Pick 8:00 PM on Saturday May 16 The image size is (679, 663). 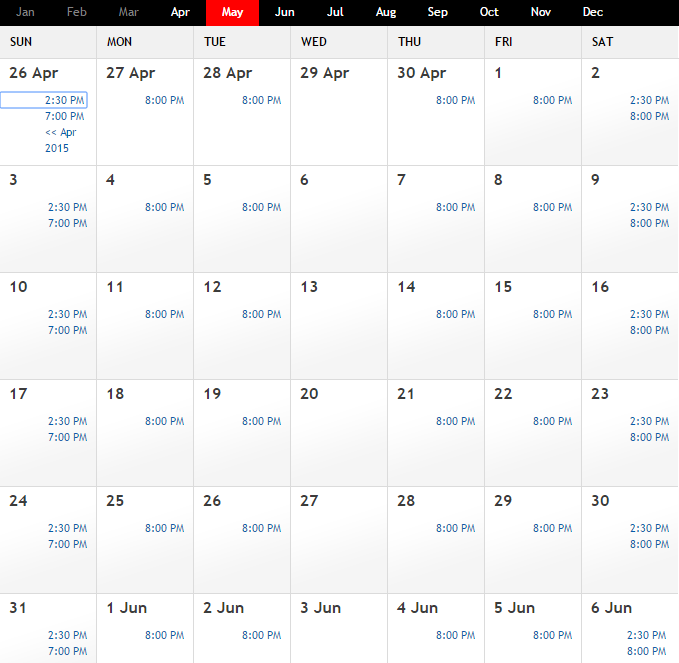(650, 330)
